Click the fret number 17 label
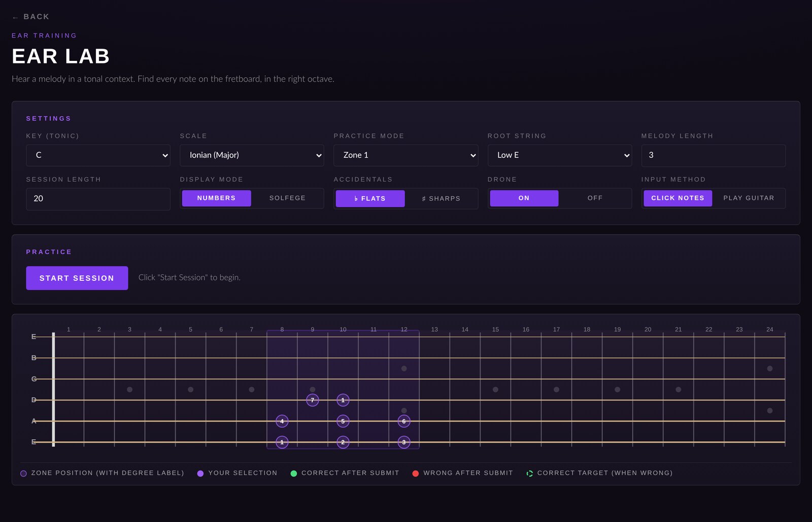The width and height of the screenshot is (812, 522). click(x=556, y=330)
